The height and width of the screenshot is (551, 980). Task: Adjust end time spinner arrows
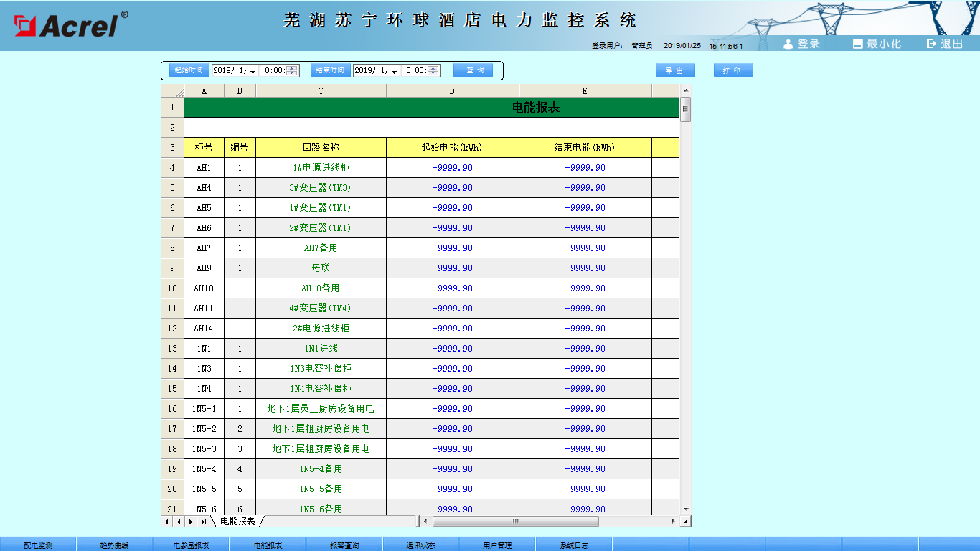[x=433, y=70]
